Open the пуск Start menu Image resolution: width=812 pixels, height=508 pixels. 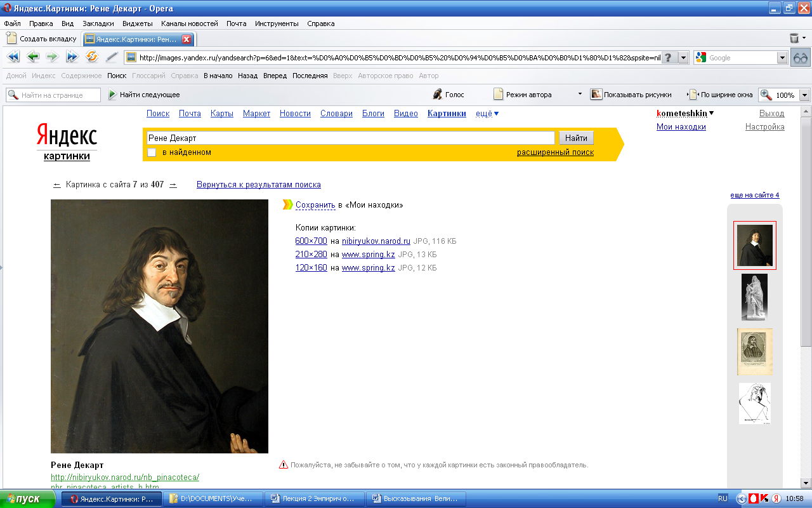point(29,498)
